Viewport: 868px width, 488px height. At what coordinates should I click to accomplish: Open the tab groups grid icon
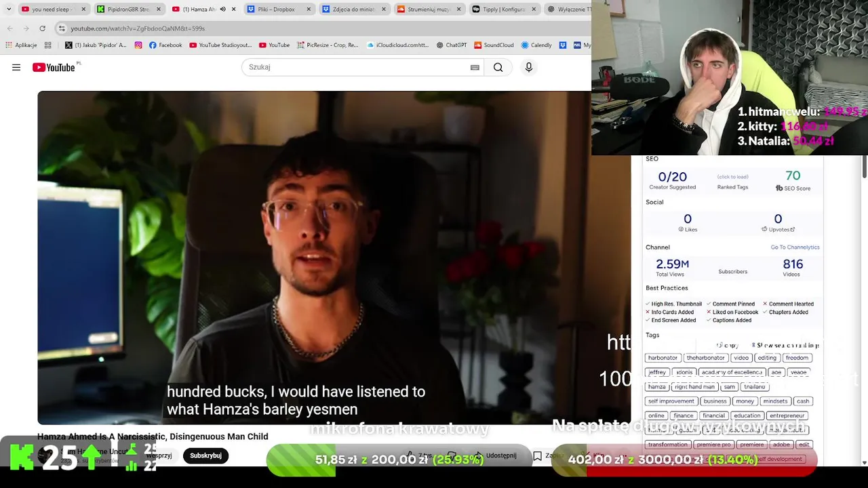click(x=47, y=45)
